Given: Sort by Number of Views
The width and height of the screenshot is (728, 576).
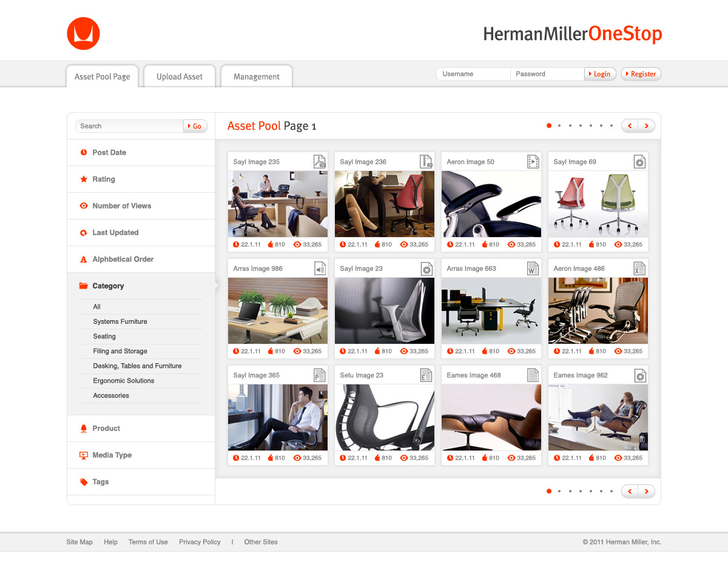Looking at the screenshot, I should click(141, 206).
